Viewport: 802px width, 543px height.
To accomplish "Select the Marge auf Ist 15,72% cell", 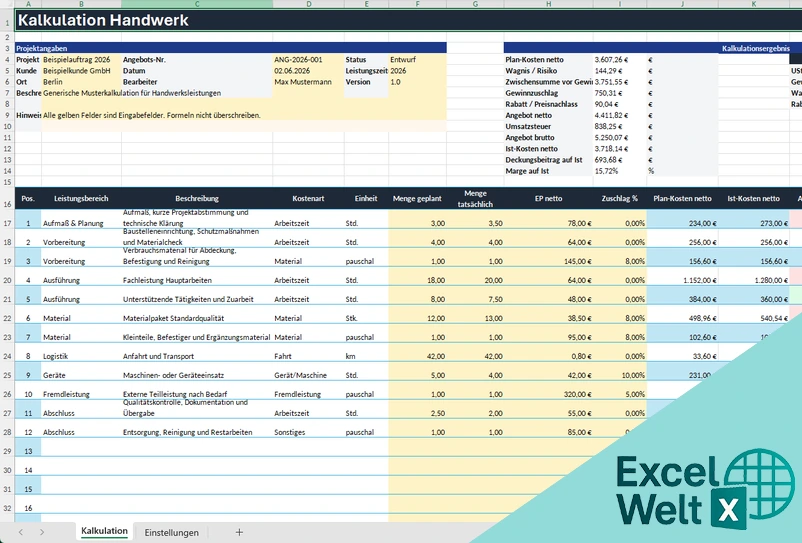I will tap(619, 171).
